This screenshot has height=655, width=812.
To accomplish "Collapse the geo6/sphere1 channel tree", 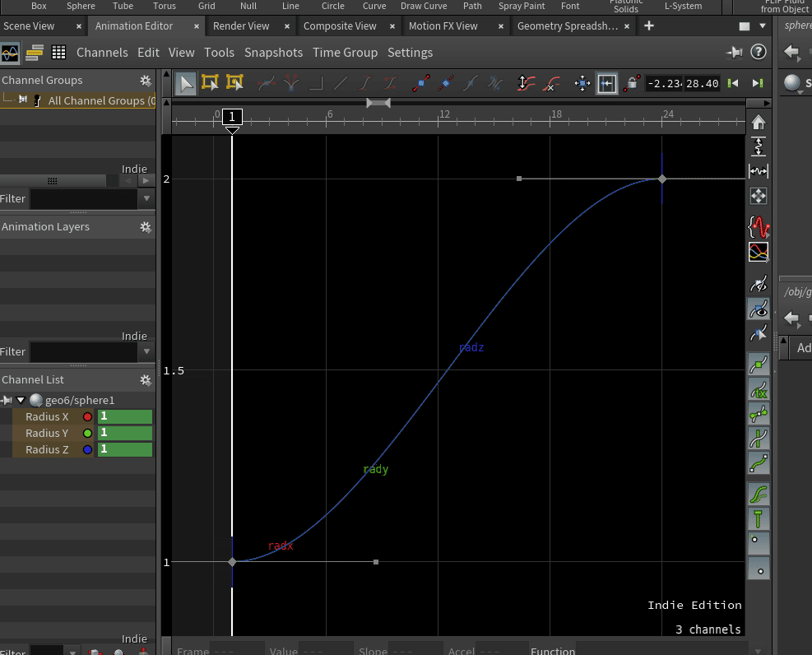I will click(21, 400).
